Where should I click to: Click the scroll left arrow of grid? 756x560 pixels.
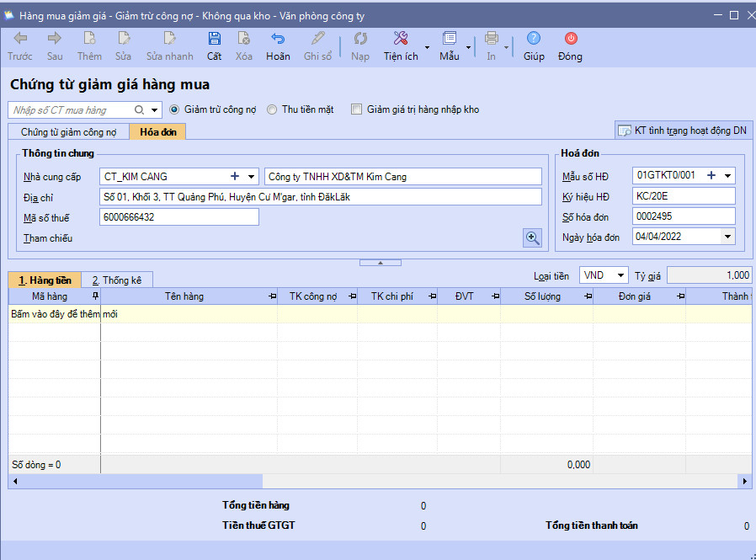15,481
